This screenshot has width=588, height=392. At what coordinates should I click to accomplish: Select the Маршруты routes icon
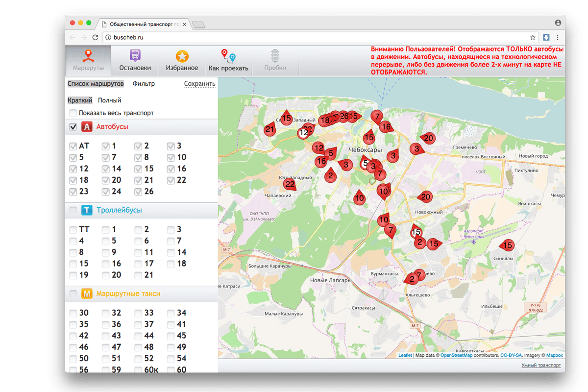pyautogui.click(x=88, y=55)
